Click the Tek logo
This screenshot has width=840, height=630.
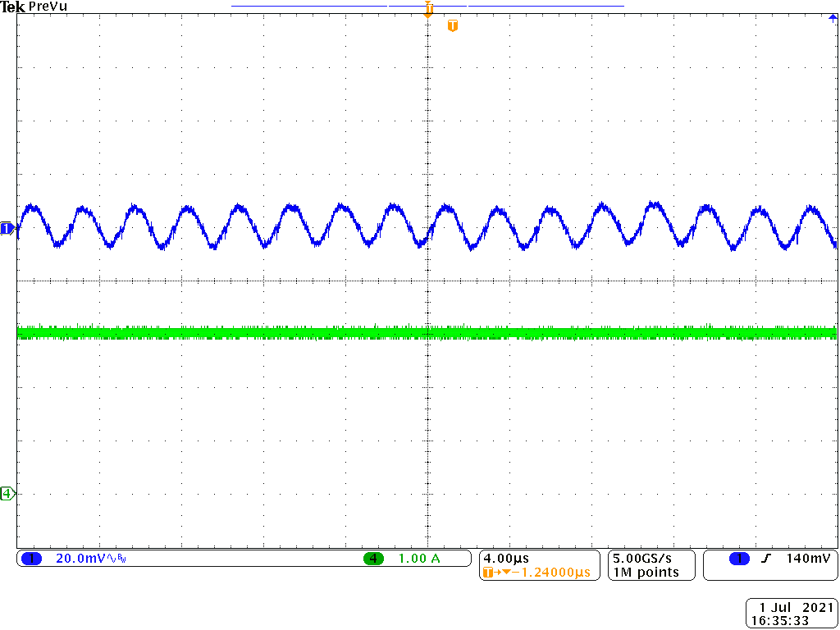(x=12, y=7)
